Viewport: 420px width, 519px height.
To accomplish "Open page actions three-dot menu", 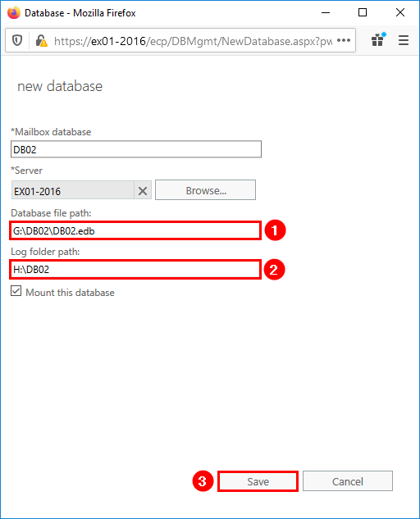I will click(344, 41).
